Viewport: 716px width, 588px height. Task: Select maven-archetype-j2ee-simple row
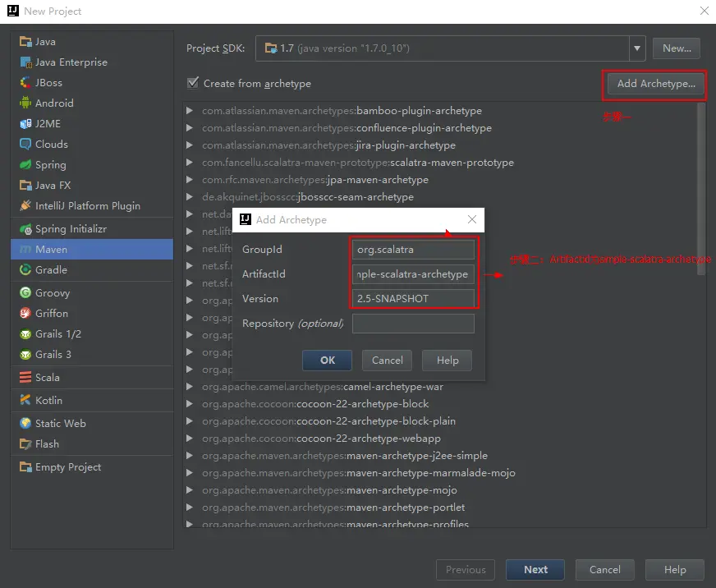pyautogui.click(x=445, y=456)
